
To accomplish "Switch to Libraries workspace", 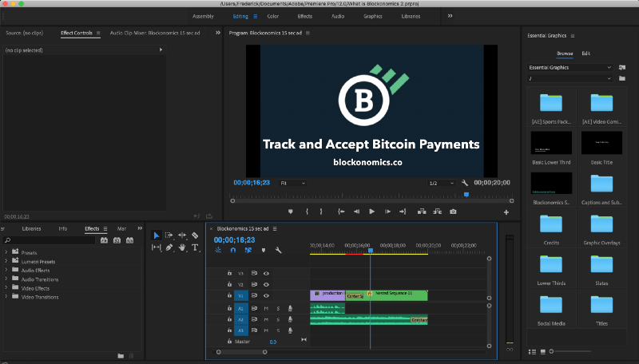I will click(411, 16).
